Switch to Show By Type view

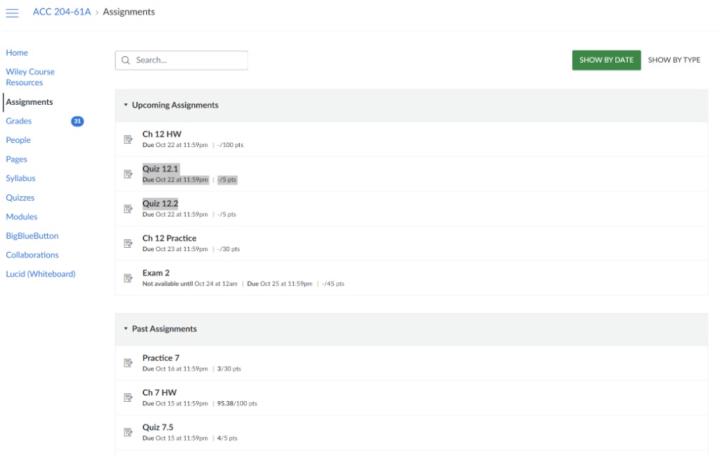click(x=674, y=60)
